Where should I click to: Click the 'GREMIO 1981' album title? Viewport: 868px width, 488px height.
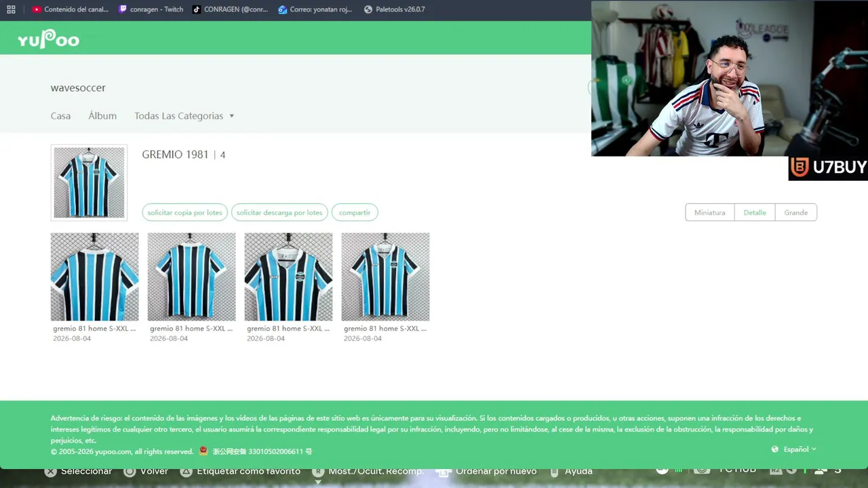click(175, 155)
